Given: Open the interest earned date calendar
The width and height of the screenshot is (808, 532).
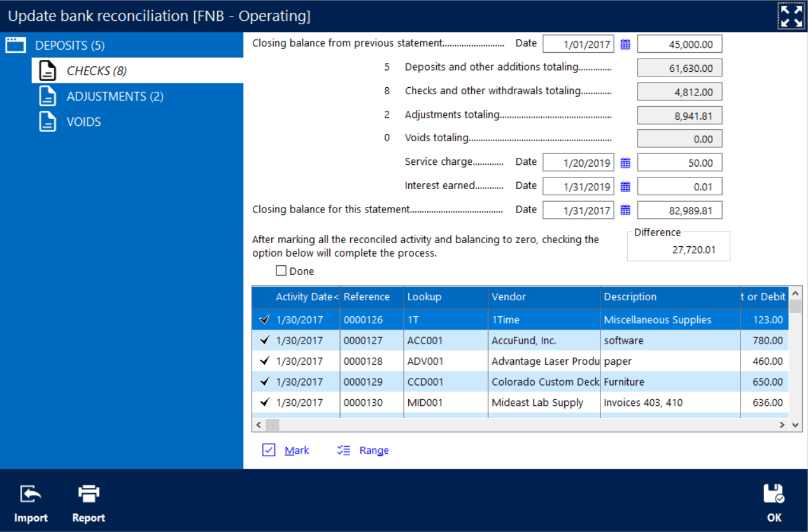Looking at the screenshot, I should pos(625,186).
